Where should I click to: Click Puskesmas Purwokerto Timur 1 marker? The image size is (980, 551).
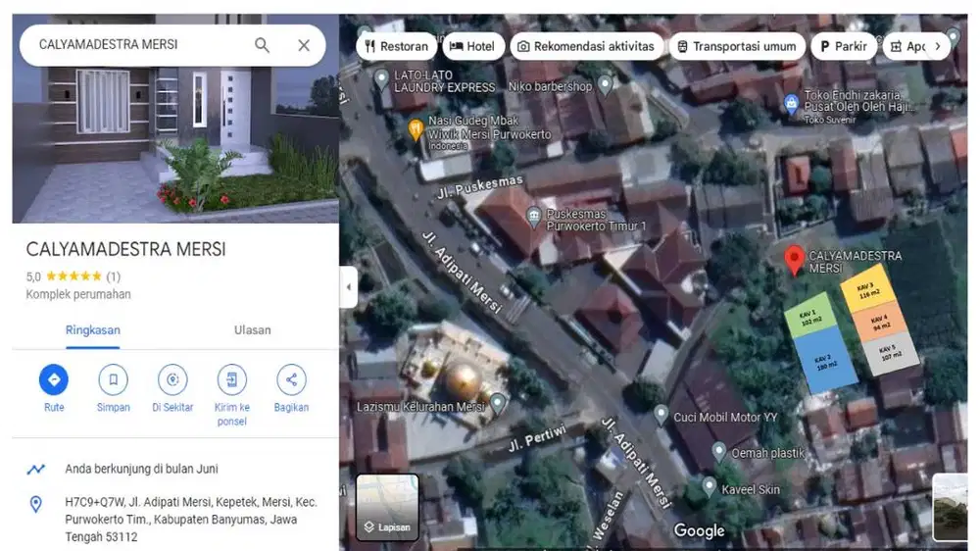pos(534,214)
